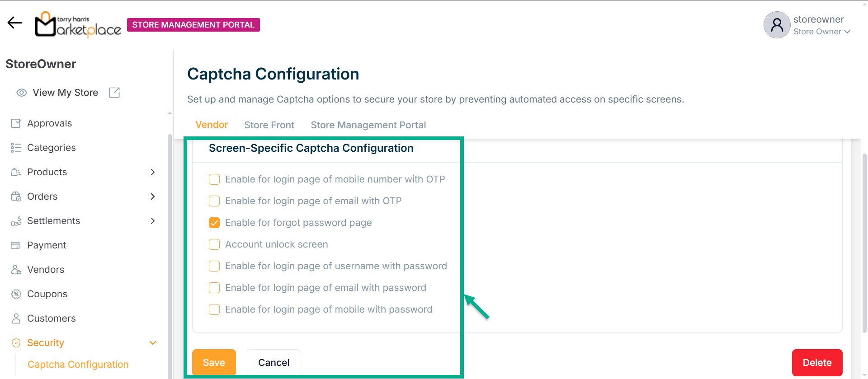
Task: Click the back arrow icon
Action: [x=14, y=23]
